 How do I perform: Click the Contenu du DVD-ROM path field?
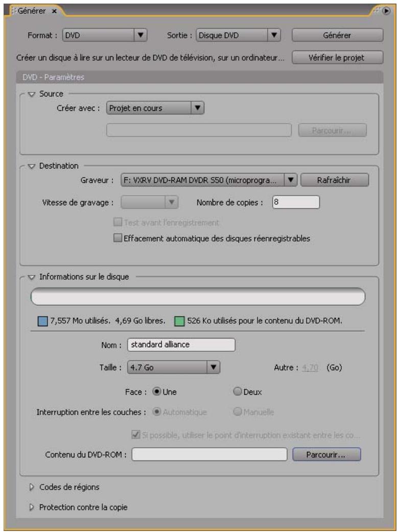tap(209, 454)
